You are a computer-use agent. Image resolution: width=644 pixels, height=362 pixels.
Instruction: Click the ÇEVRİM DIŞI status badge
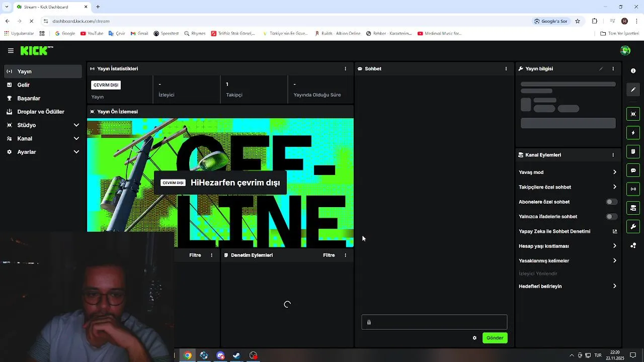coord(106,85)
